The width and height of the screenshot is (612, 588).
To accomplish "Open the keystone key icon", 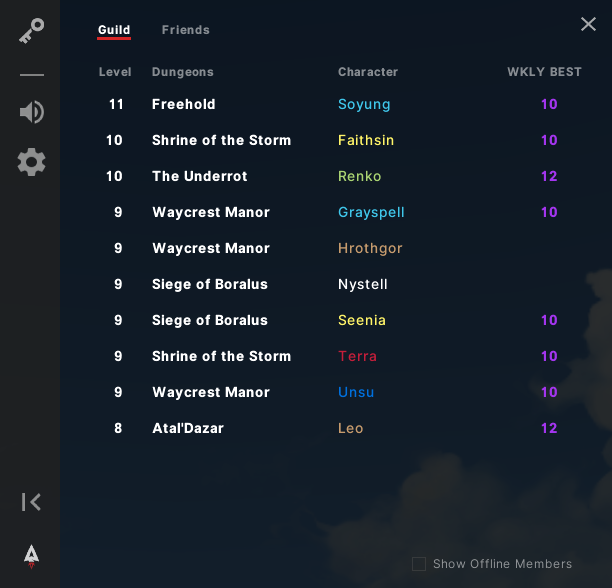I will 31,32.
